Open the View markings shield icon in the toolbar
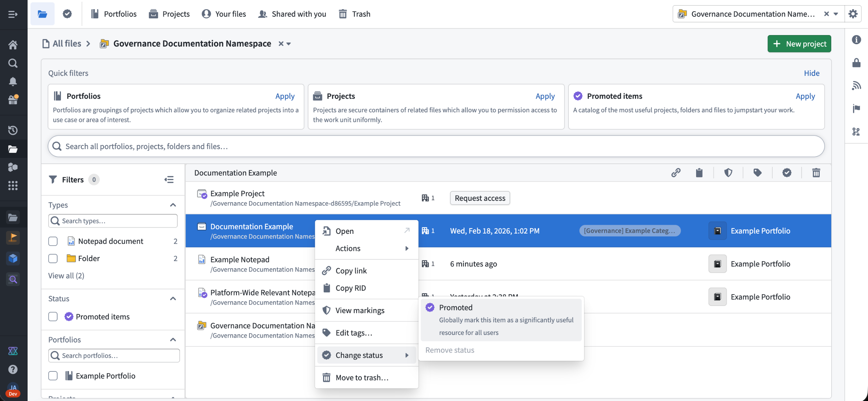This screenshot has height=401, width=868. pos(728,173)
